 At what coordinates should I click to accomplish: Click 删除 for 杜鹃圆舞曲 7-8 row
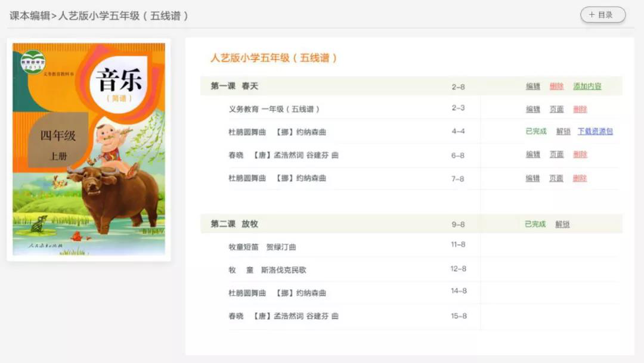tap(580, 178)
